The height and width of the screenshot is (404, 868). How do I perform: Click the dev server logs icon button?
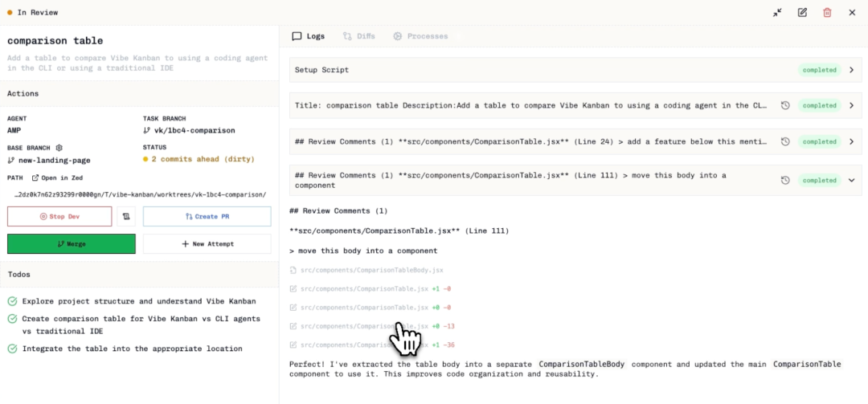pos(126,216)
